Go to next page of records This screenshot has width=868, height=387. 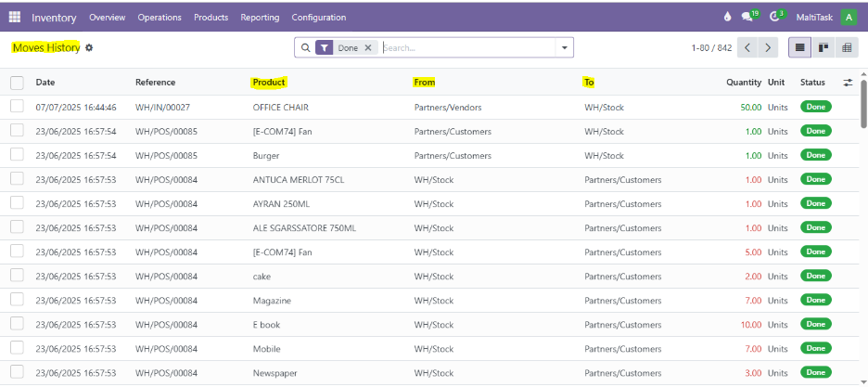click(769, 47)
